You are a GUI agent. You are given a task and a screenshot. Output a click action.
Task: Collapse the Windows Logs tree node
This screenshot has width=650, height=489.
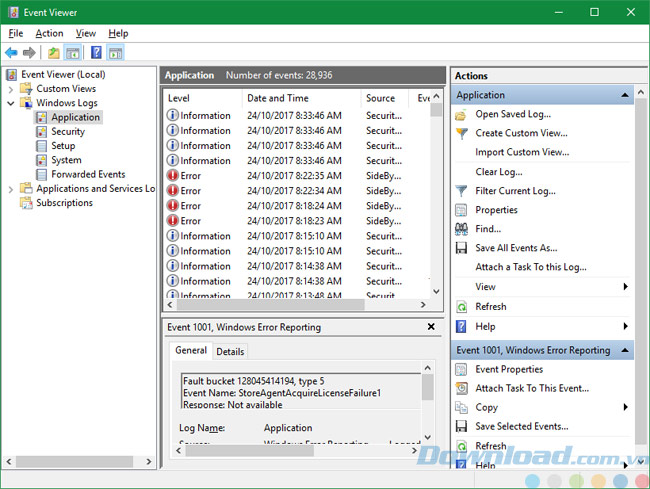(x=11, y=103)
